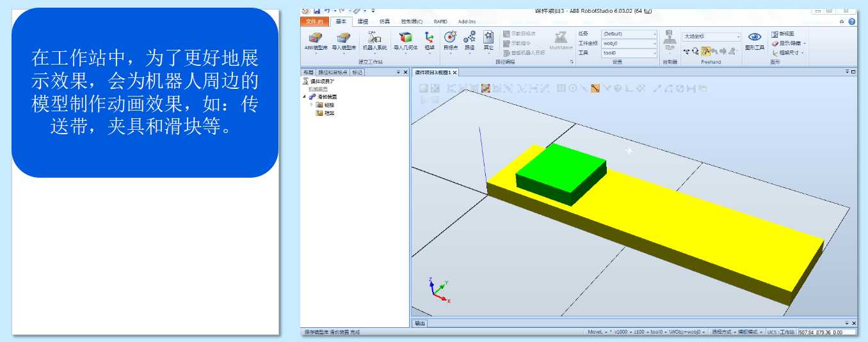
Task: Switch to the 仿真 simulation tab
Action: (x=385, y=22)
